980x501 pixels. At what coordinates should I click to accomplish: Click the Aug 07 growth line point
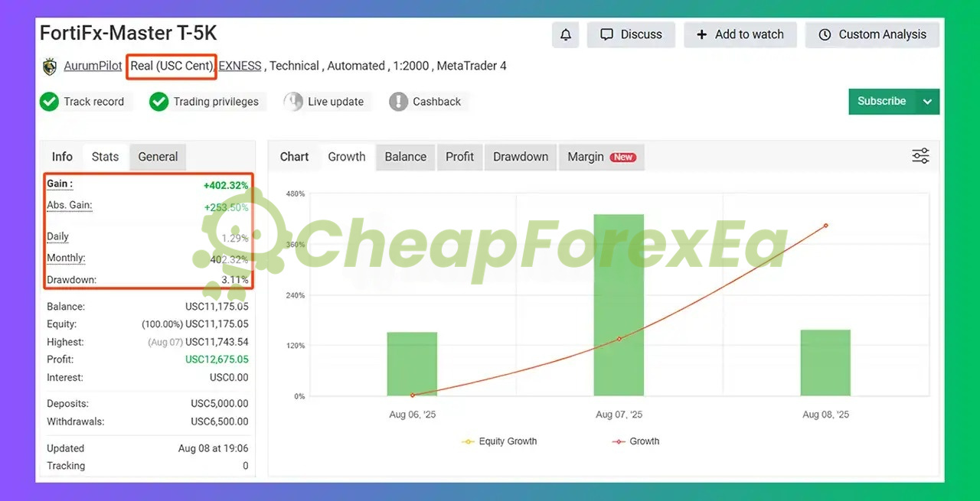click(619, 339)
